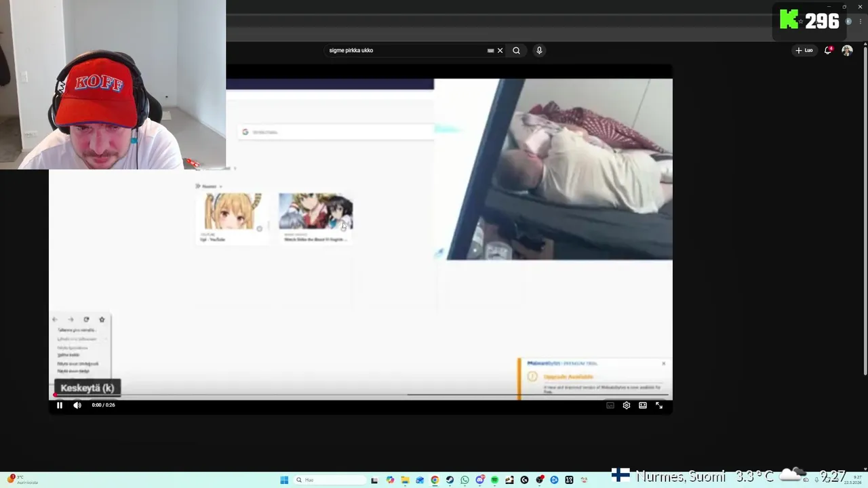The image size is (868, 488).
Task: Click the bookmark star in the context menu
Action: [x=102, y=319]
